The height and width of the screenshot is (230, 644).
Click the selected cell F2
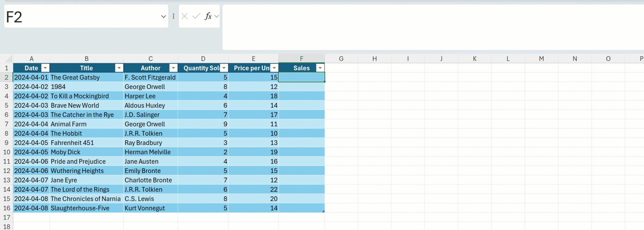coord(302,77)
